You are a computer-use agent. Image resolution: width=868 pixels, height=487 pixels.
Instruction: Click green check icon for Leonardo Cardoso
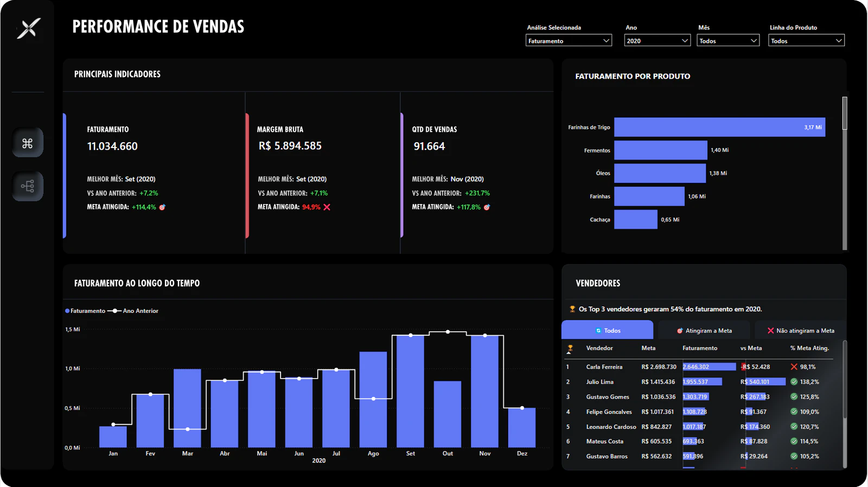[x=794, y=427]
